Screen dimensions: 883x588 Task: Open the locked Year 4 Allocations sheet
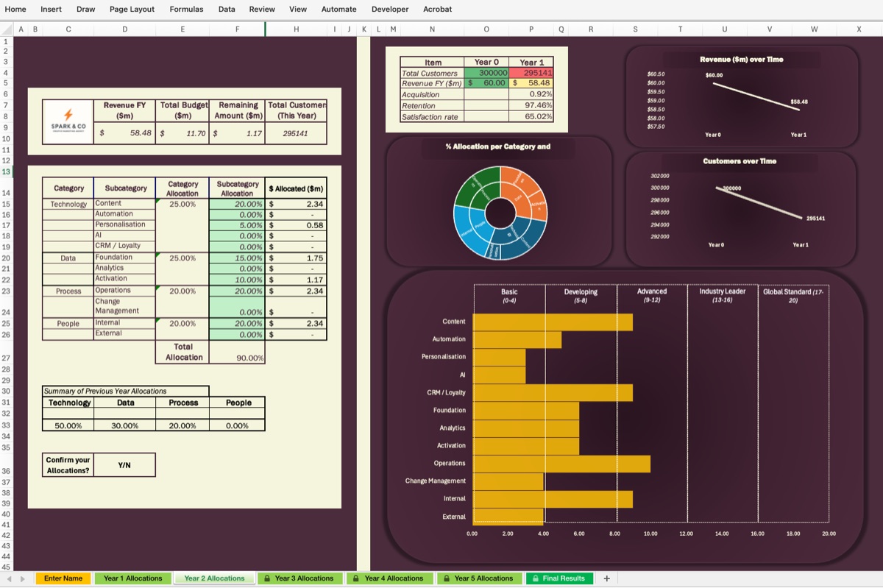pos(389,578)
